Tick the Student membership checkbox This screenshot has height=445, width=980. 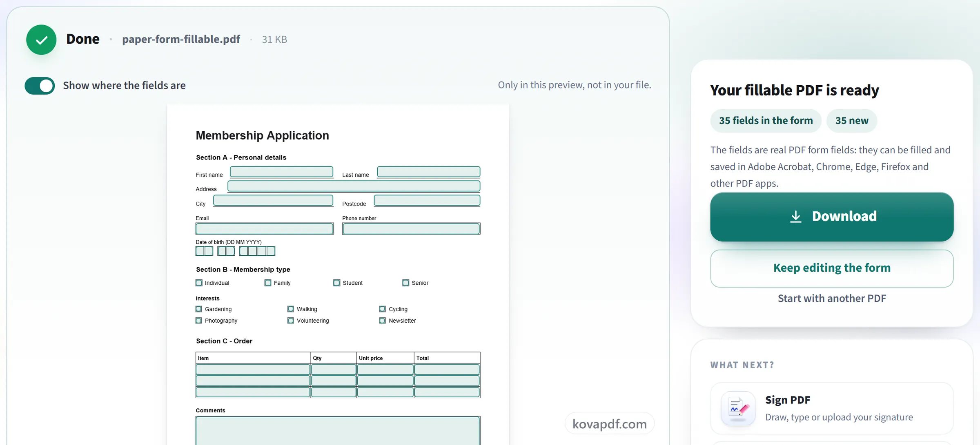coord(336,283)
